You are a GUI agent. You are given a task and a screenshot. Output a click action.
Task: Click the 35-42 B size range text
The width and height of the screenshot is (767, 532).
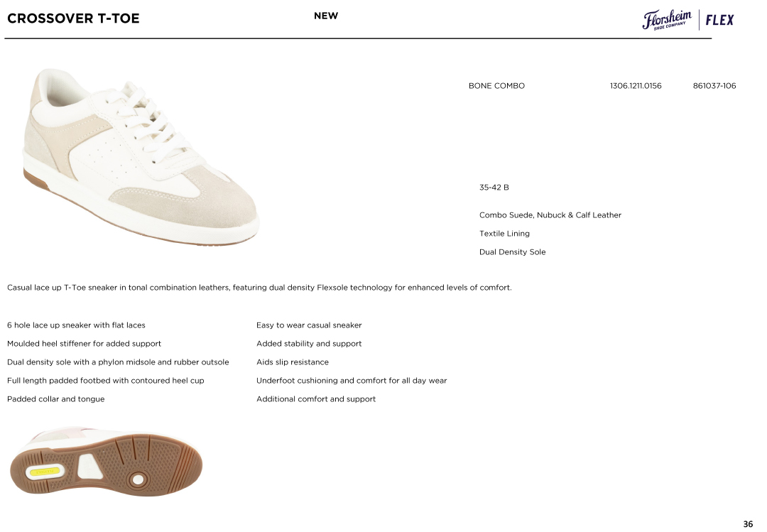tap(494, 188)
